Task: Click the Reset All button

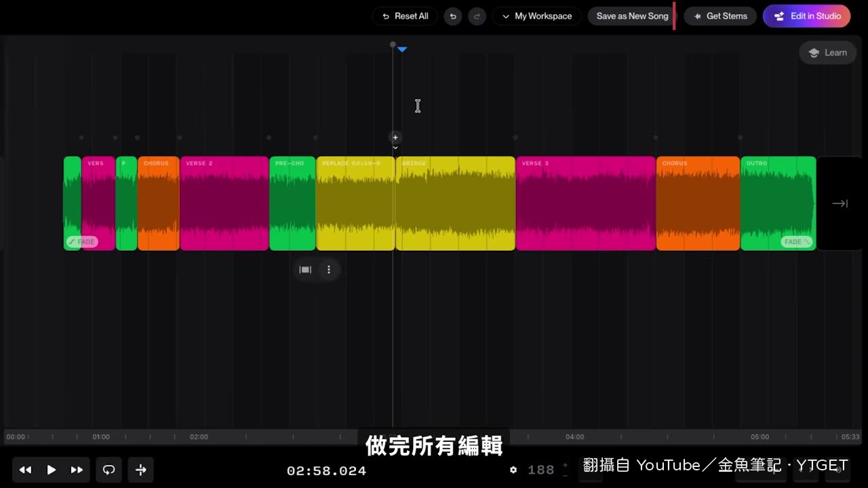Action: [405, 16]
